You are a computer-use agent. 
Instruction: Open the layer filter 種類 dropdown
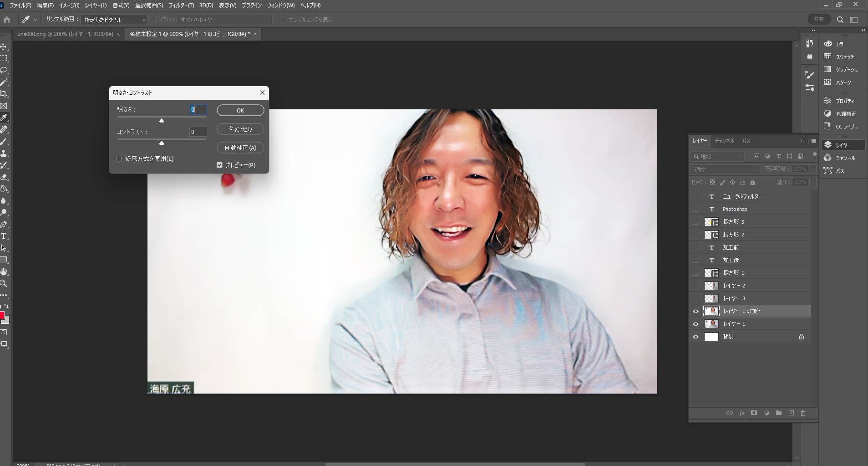click(x=718, y=156)
